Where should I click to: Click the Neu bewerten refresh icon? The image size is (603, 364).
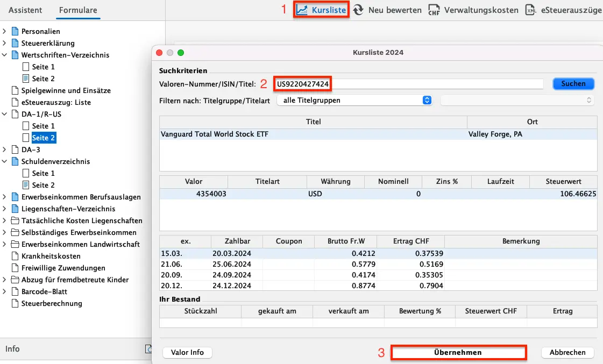[358, 10]
